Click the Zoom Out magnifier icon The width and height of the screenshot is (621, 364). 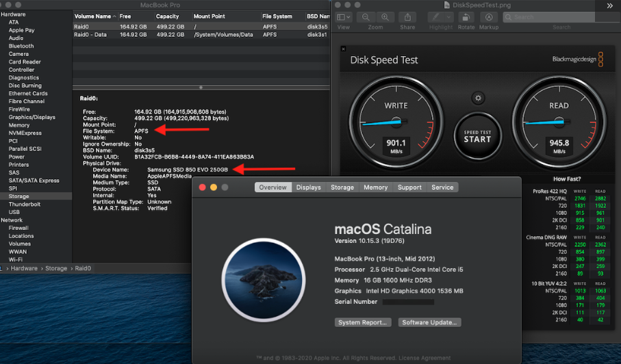click(367, 16)
